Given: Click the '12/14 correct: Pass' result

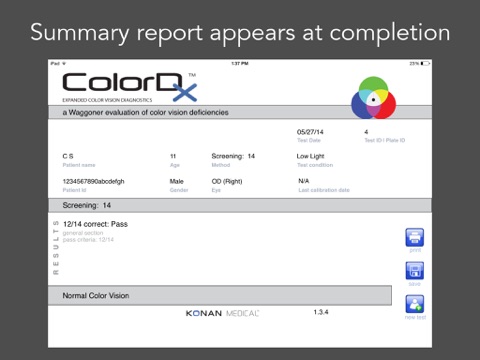Looking at the screenshot, I should (x=95, y=224).
